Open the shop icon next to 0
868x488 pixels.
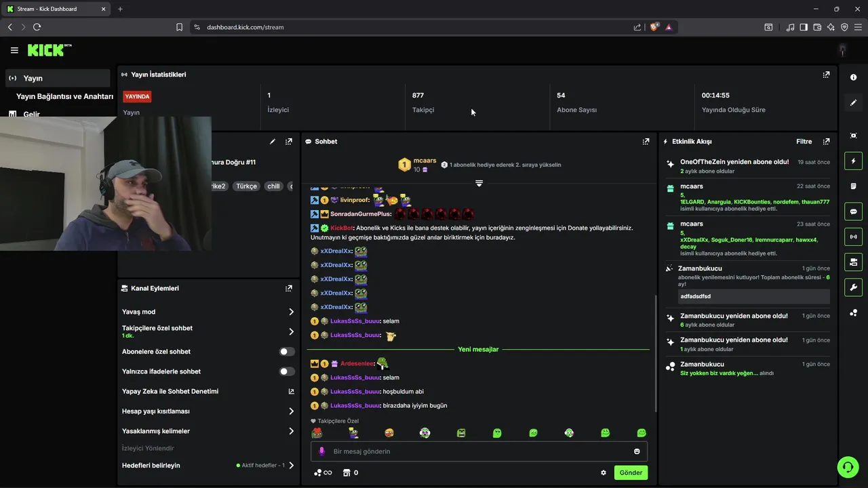pyautogui.click(x=347, y=472)
